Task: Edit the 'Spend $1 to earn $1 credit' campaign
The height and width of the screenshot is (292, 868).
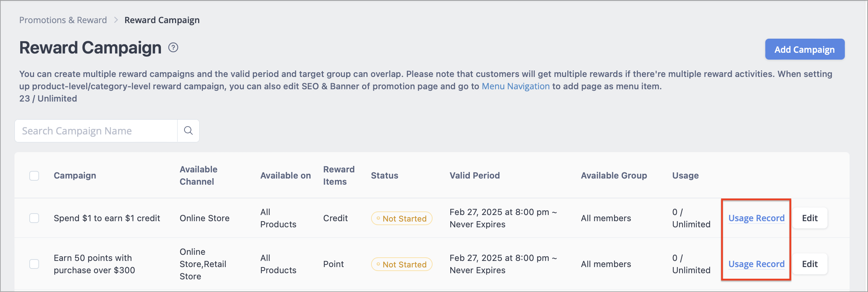Action: [809, 218]
